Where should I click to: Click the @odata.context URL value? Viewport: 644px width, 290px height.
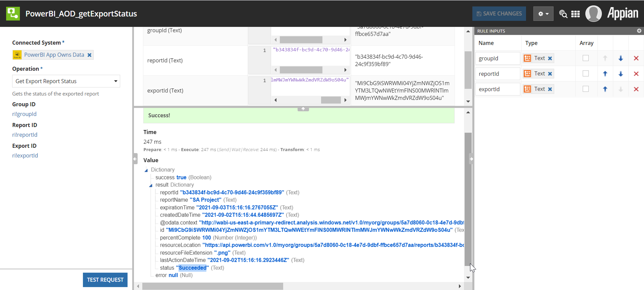tap(332, 223)
